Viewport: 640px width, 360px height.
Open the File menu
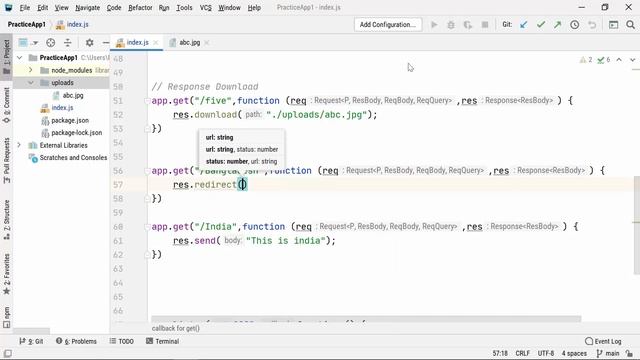point(24,8)
